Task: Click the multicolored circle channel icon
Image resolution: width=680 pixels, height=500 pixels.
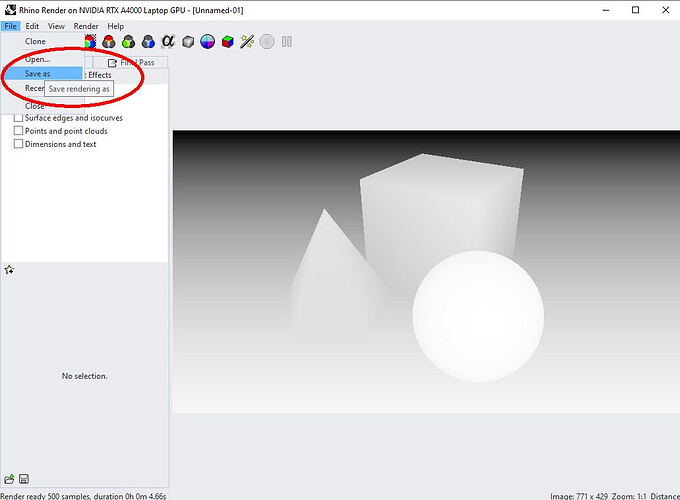Action: (x=208, y=42)
